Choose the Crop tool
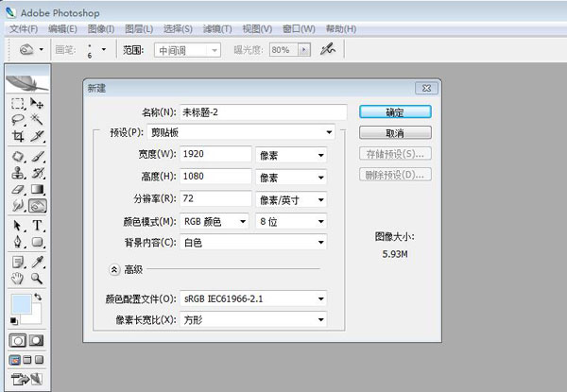567x392 pixels. pos(18,137)
